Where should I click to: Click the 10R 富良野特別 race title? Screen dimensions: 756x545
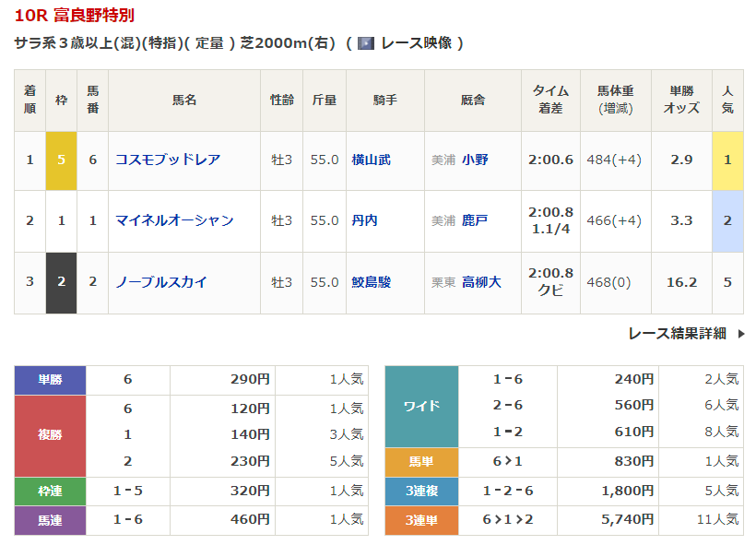point(75,17)
